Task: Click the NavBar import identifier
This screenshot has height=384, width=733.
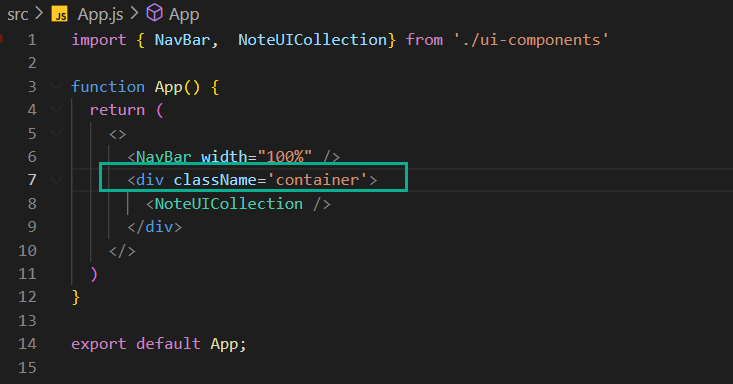Action: pos(182,40)
